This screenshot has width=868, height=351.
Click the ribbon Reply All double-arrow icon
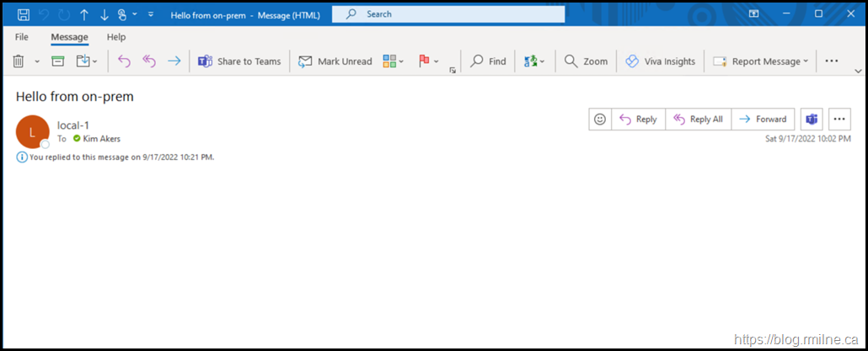pyautogui.click(x=149, y=61)
